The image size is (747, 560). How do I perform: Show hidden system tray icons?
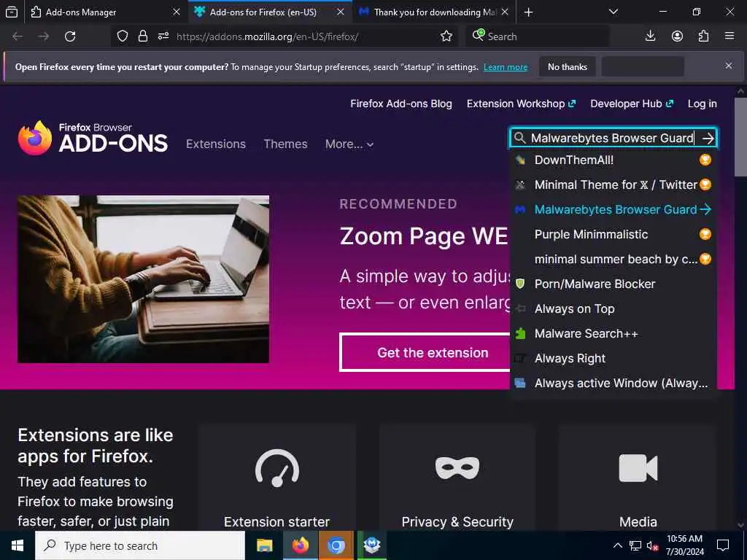pyautogui.click(x=617, y=545)
